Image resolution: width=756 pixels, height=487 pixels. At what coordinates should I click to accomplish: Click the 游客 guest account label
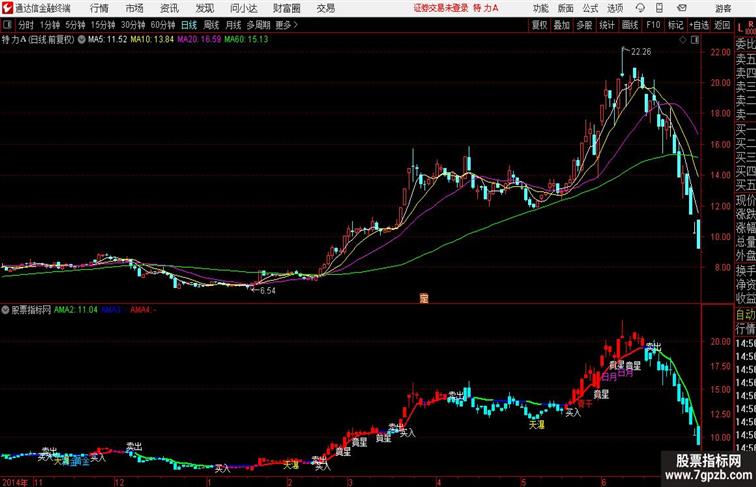(723, 8)
